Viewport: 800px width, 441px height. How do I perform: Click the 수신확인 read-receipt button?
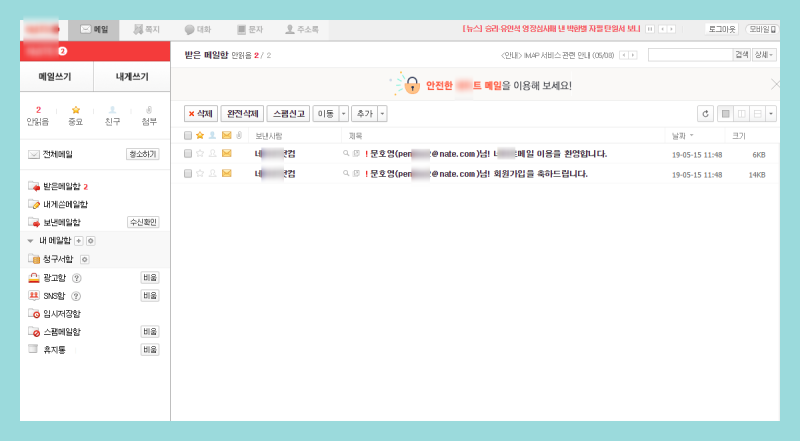click(x=143, y=222)
